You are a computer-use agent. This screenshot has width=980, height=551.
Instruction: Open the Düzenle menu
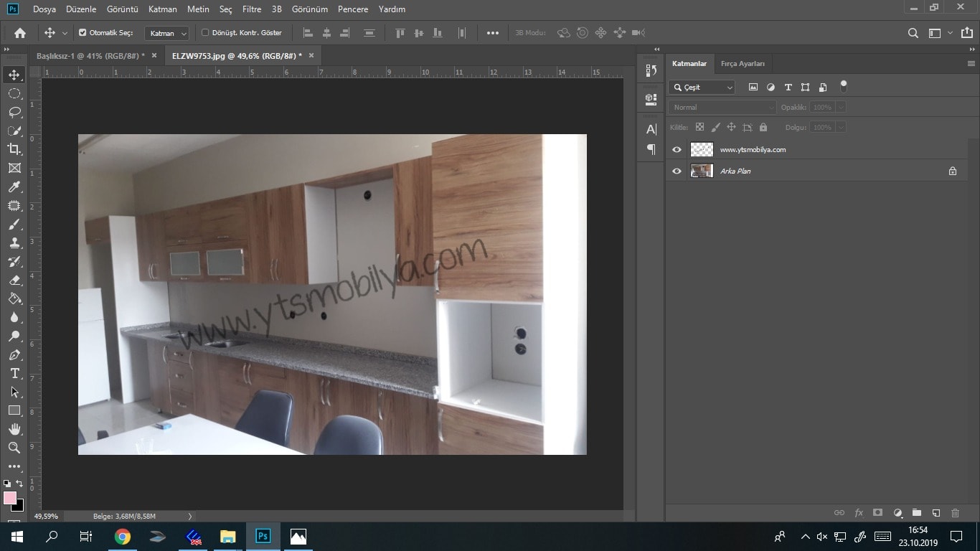(81, 9)
